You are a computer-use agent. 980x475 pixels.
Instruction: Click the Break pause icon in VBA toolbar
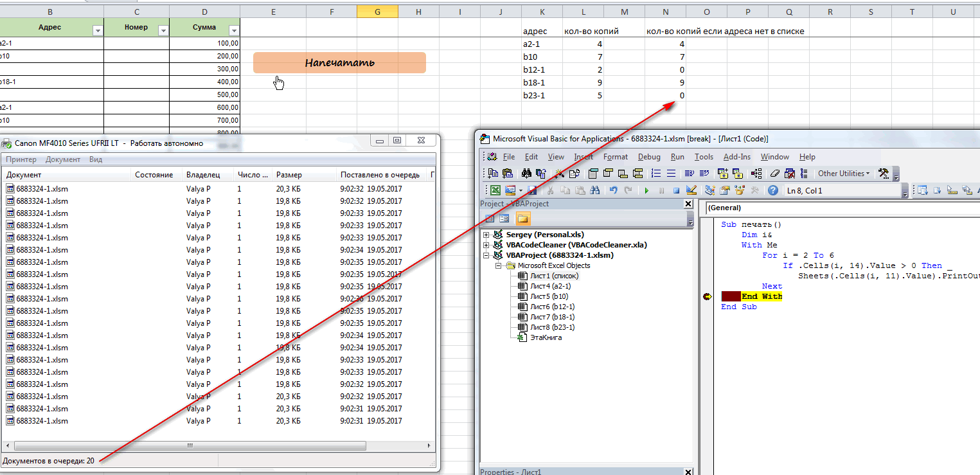(661, 190)
